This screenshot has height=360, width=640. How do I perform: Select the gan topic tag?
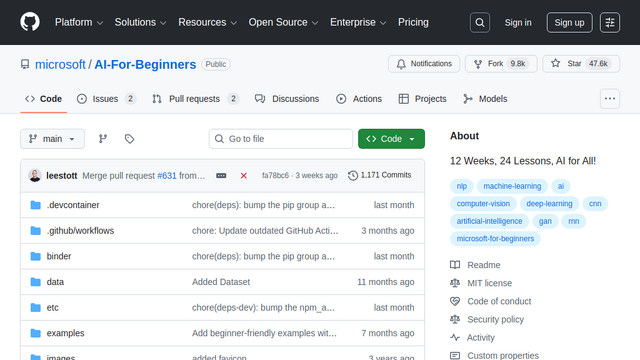pyautogui.click(x=545, y=221)
